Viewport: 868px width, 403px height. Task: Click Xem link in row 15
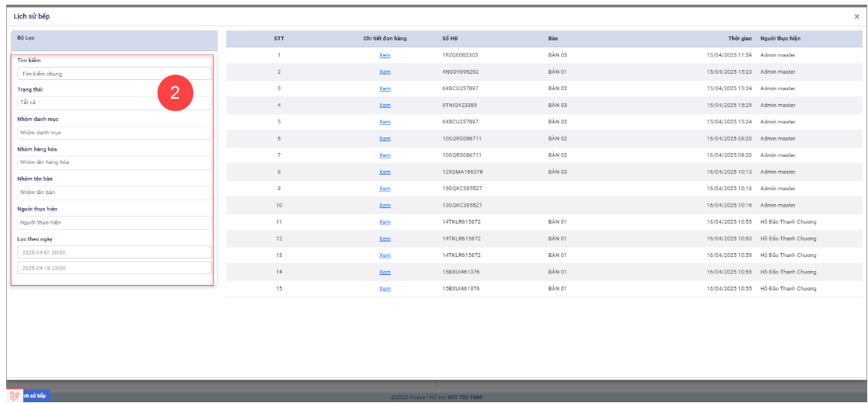(385, 288)
